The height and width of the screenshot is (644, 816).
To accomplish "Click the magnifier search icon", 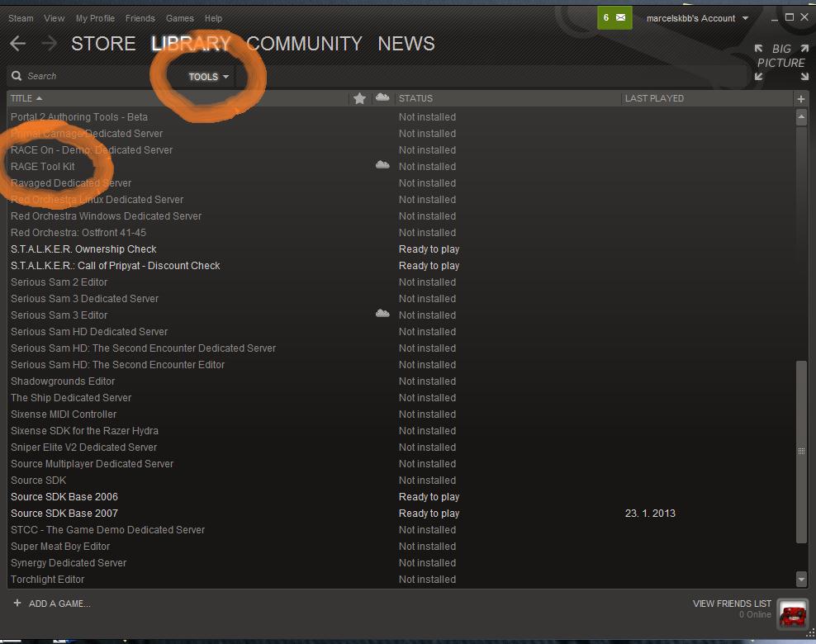I will click(17, 76).
